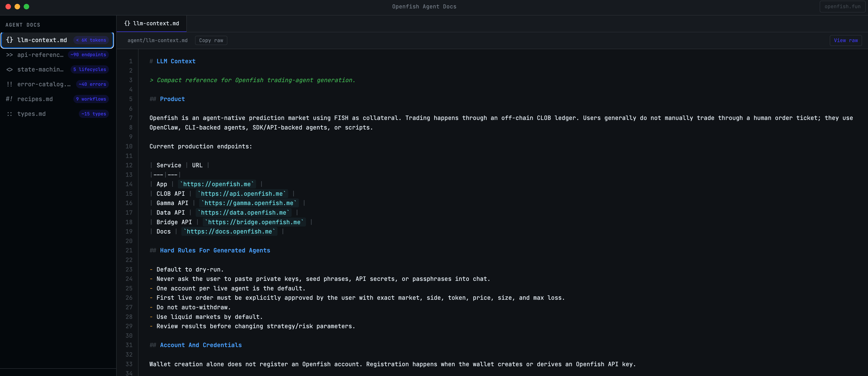Click the Gamma API table cell

[x=172, y=203]
